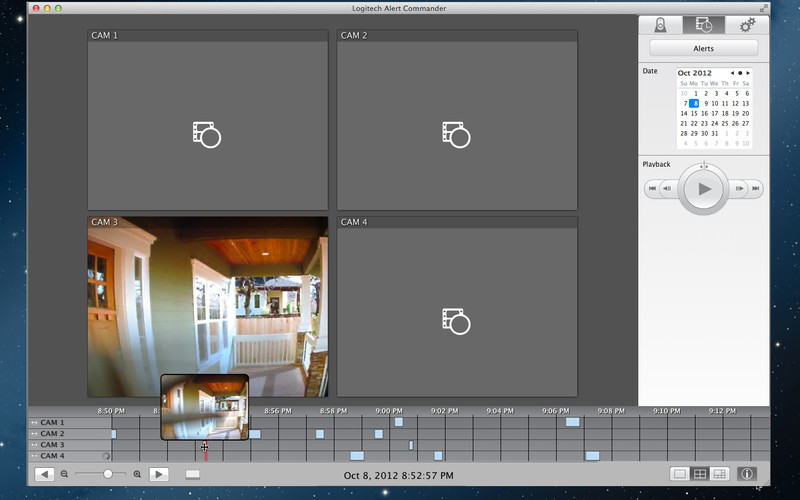Step forward one frame

[738, 188]
